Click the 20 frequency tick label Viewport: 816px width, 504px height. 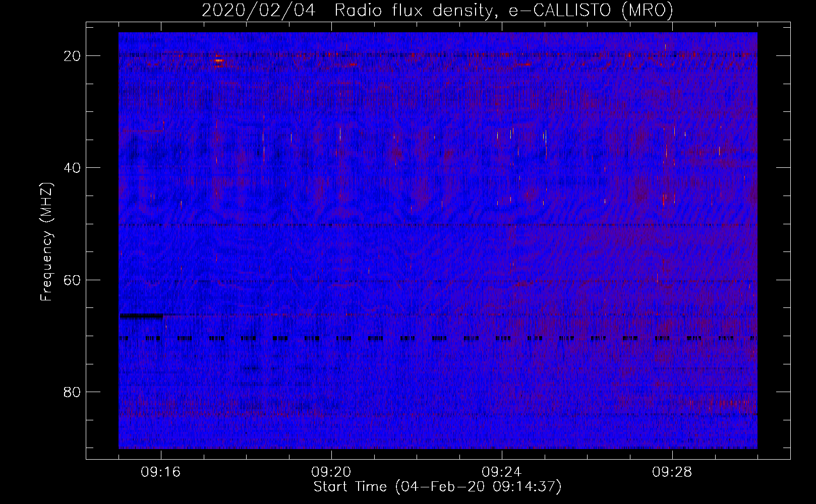pyautogui.click(x=73, y=56)
